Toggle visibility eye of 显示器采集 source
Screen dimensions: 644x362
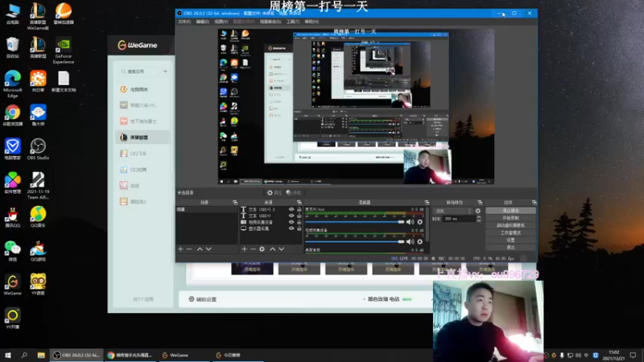291,228
